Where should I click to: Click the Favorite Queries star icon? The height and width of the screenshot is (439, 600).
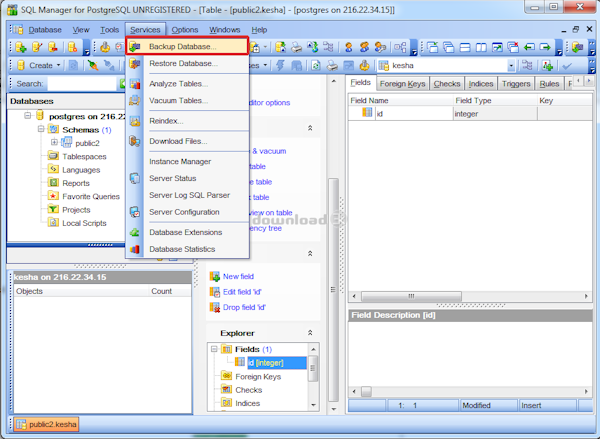[53, 196]
